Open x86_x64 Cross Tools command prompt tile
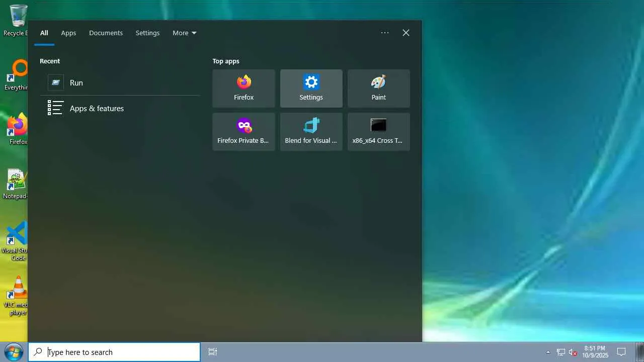The height and width of the screenshot is (362, 644). click(x=378, y=132)
